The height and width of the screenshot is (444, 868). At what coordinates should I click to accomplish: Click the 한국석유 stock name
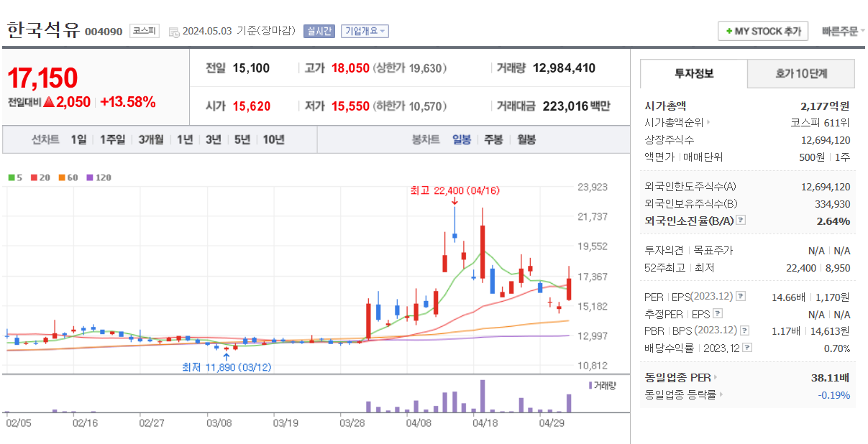point(43,30)
